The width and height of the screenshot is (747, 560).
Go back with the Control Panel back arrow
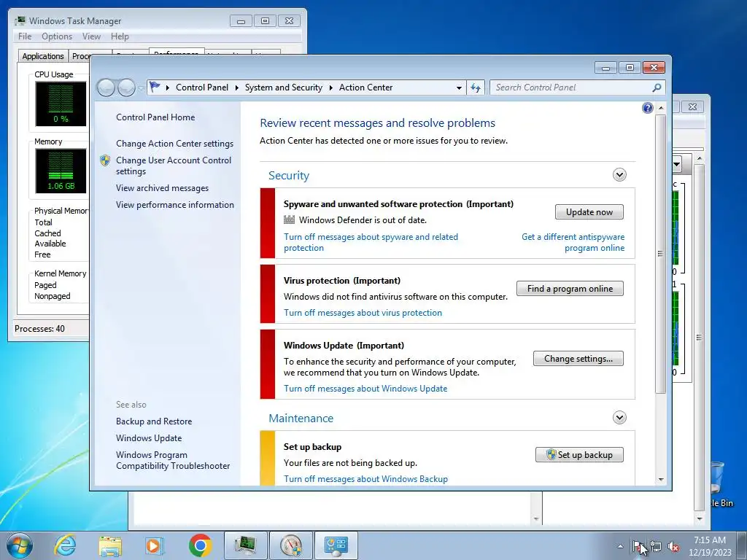[106, 87]
